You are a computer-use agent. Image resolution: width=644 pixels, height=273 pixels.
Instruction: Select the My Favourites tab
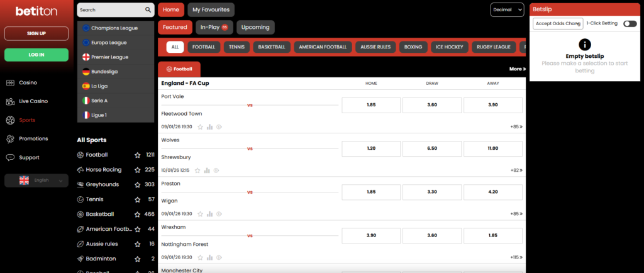(x=211, y=9)
